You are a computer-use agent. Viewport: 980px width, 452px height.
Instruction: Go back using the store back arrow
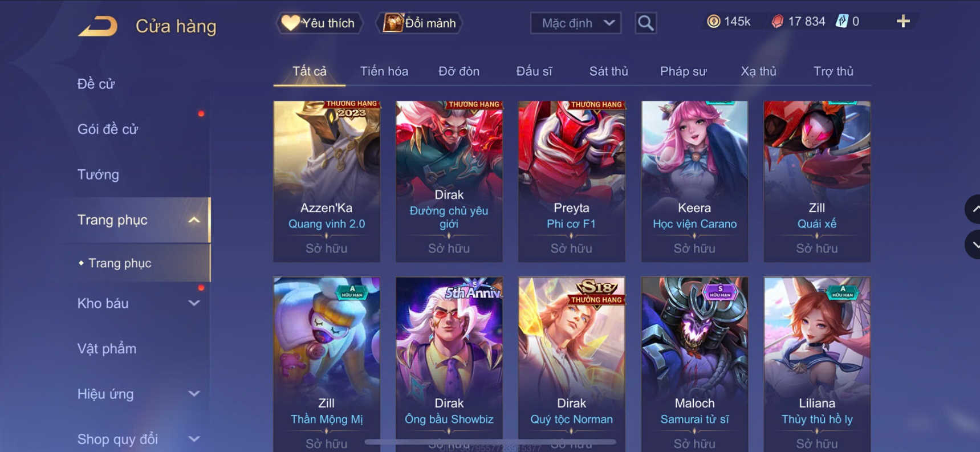(97, 26)
